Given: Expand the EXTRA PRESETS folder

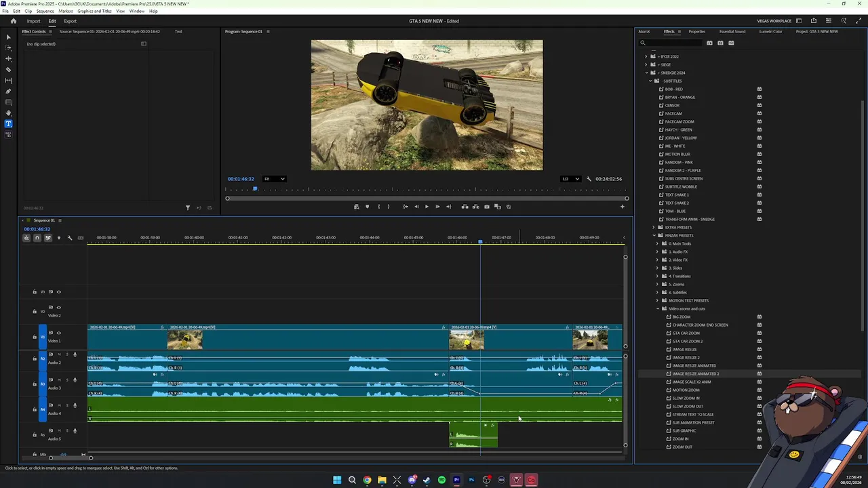Looking at the screenshot, I should pyautogui.click(x=654, y=227).
